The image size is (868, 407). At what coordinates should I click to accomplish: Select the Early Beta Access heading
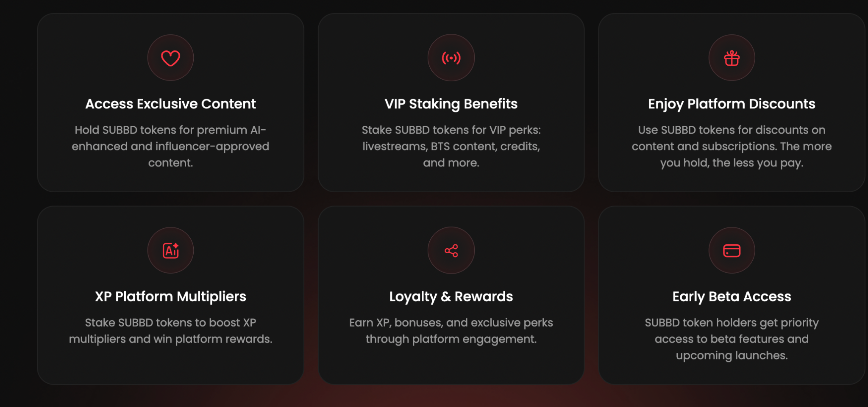tap(732, 296)
